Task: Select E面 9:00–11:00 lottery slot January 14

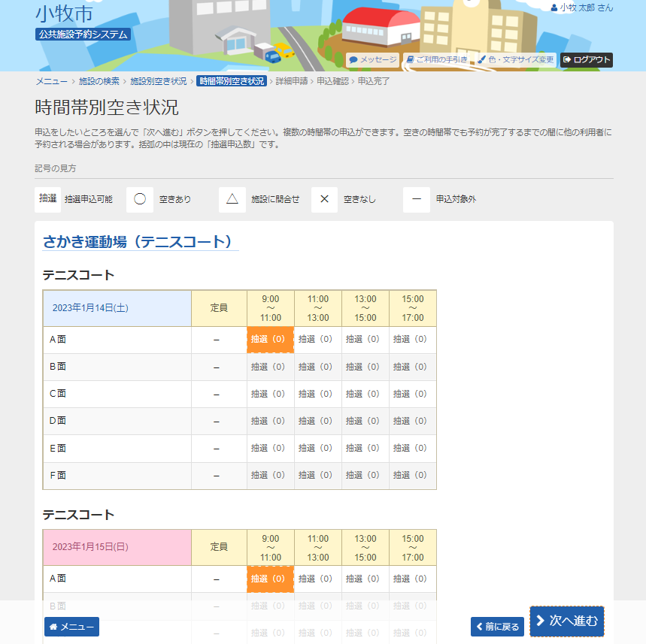Action: [x=269, y=448]
